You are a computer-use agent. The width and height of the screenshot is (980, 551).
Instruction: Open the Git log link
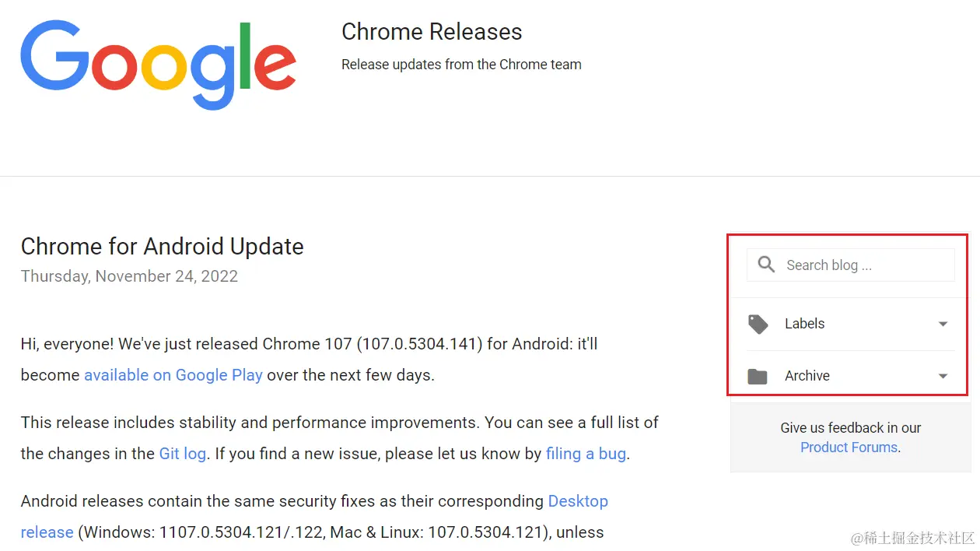(183, 454)
